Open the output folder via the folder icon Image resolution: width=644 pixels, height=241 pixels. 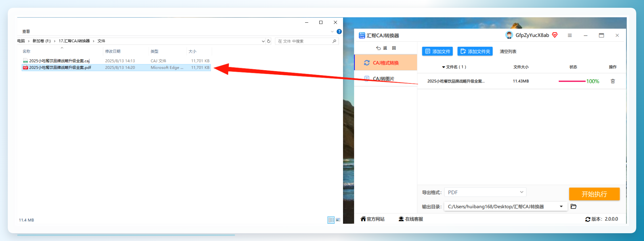(573, 206)
